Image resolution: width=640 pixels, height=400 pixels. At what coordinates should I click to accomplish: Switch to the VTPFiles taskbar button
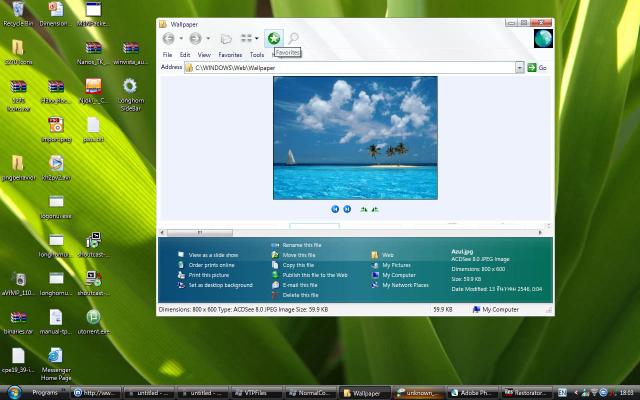coord(257,393)
